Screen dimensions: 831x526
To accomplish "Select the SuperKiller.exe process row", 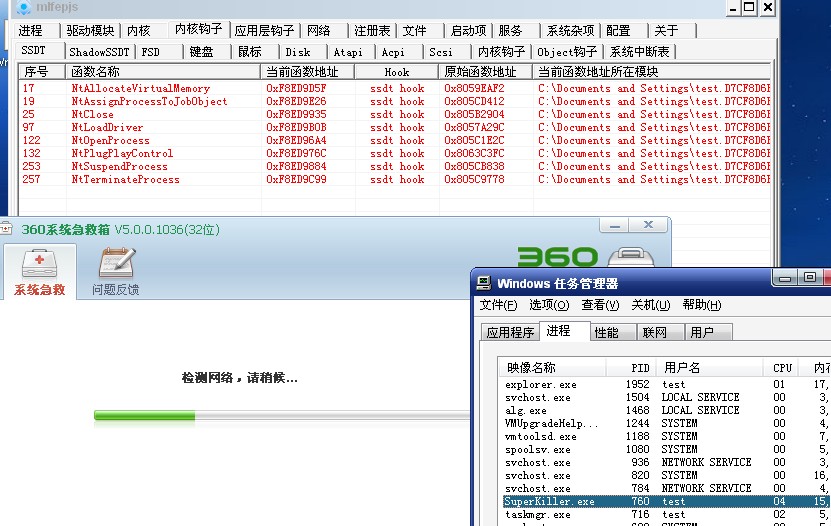I will [666, 501].
